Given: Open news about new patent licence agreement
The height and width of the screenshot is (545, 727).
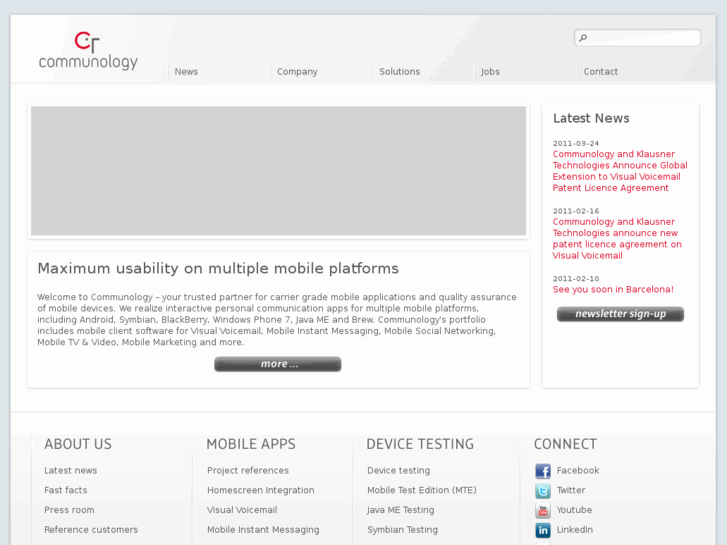Looking at the screenshot, I should coord(617,238).
